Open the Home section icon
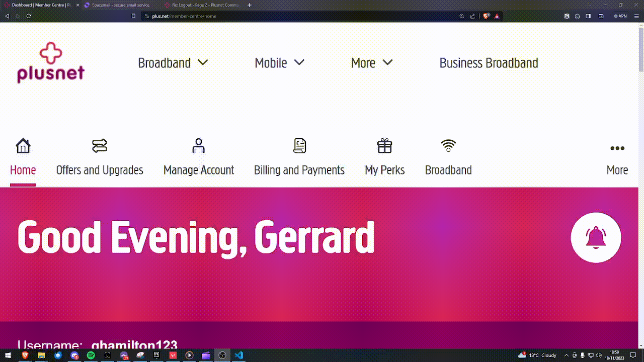Screen dimensions: 644x362 [x=23, y=145]
